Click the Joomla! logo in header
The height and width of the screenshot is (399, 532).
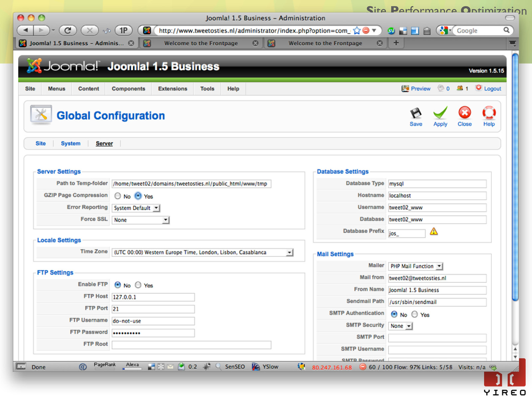pyautogui.click(x=63, y=66)
